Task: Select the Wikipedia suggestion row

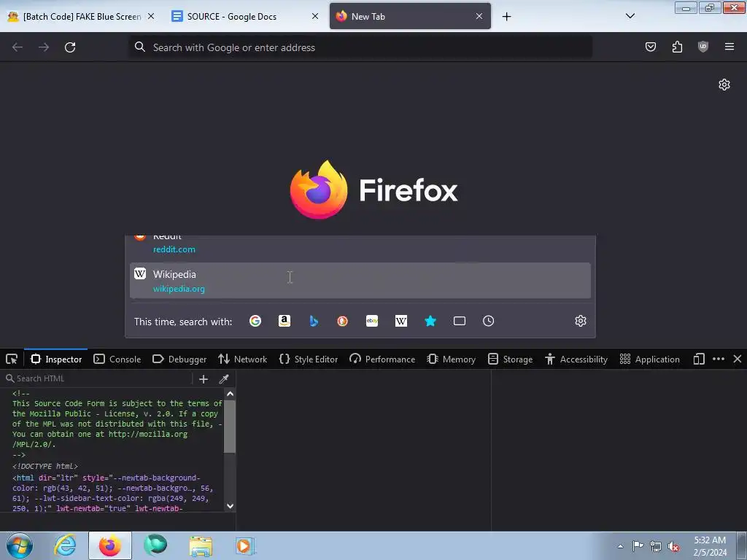Action: [x=360, y=281]
